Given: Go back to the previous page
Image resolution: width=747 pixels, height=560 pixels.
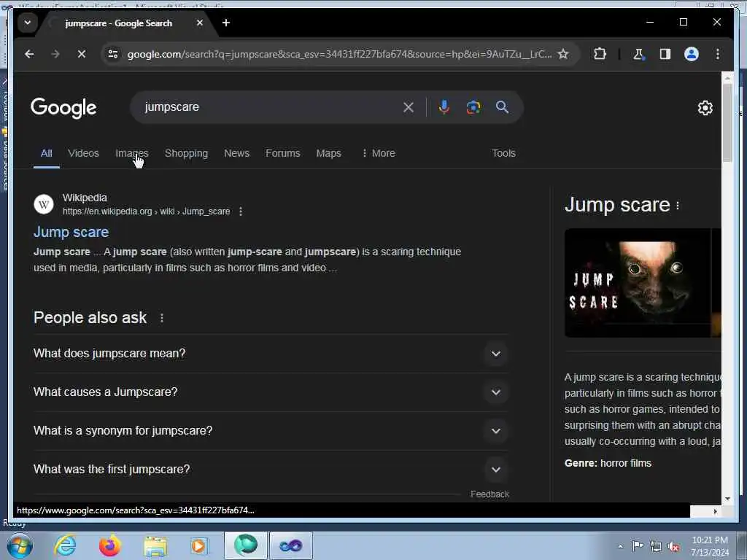Looking at the screenshot, I should pos(29,54).
